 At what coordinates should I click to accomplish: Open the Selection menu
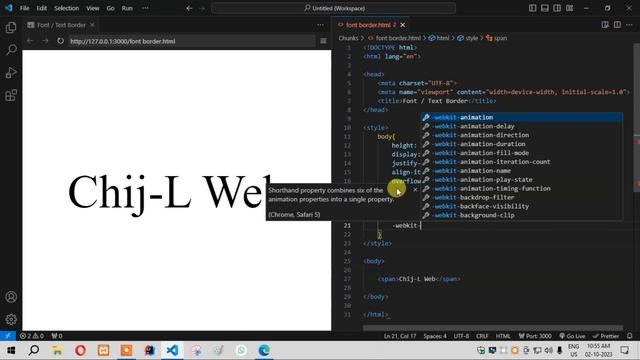coord(67,8)
